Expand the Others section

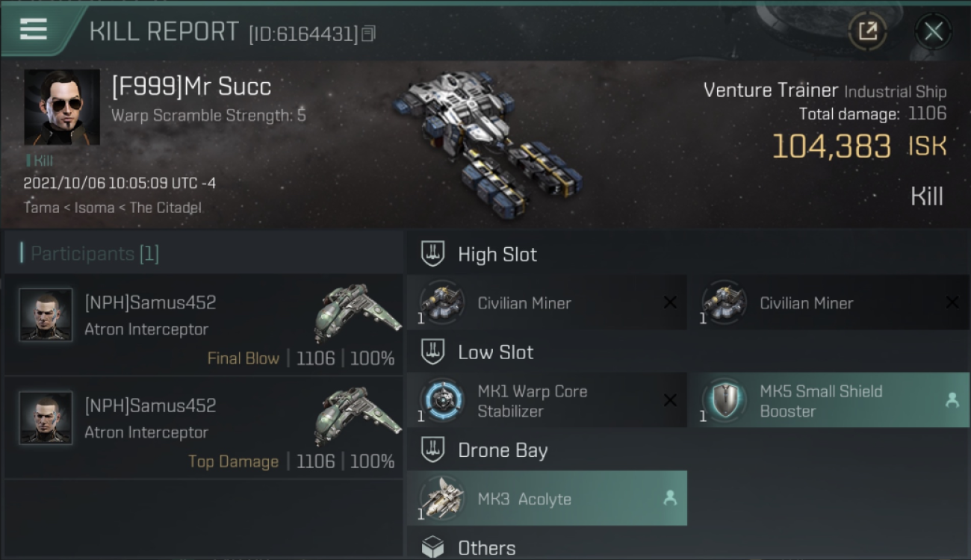pos(485,548)
